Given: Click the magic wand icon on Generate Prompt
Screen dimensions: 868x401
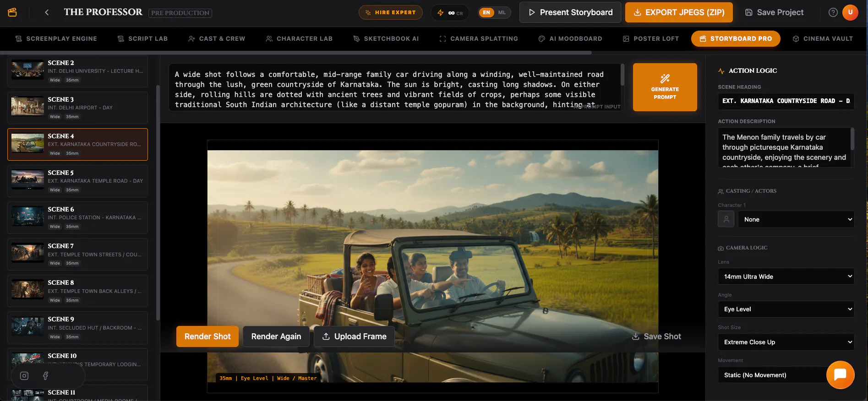Looking at the screenshot, I should coord(665,78).
